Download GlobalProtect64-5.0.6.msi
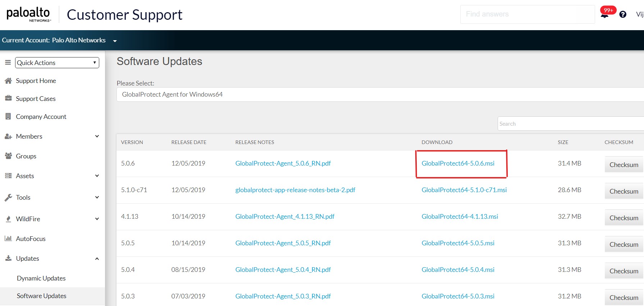The image size is (644, 306). click(x=458, y=163)
